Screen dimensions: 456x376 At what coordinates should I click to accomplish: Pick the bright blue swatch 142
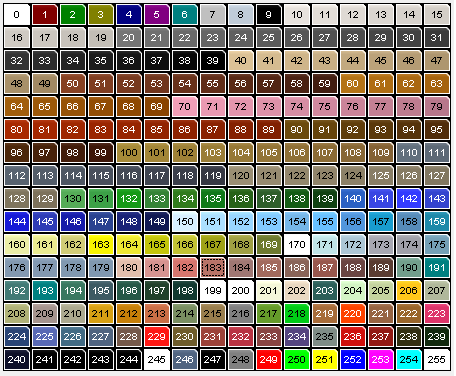click(409, 199)
